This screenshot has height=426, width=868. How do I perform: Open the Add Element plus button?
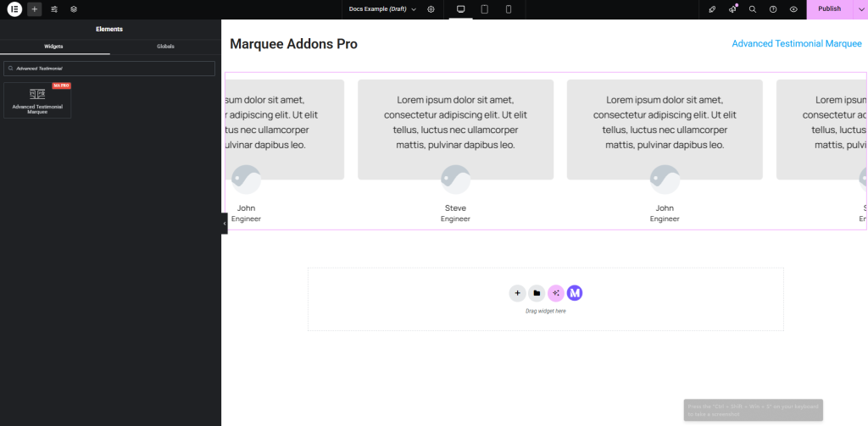coord(35,9)
